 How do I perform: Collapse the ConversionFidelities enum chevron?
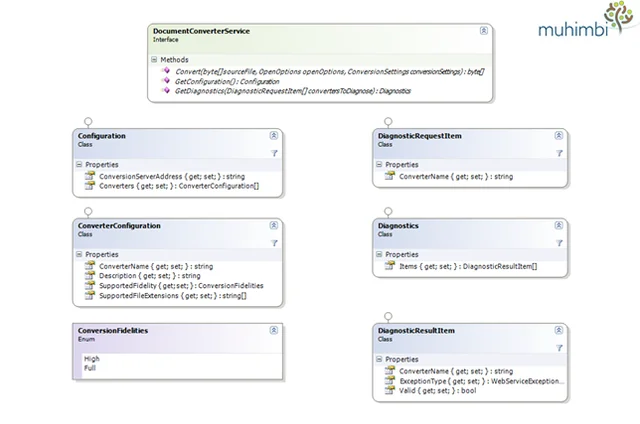[274, 330]
